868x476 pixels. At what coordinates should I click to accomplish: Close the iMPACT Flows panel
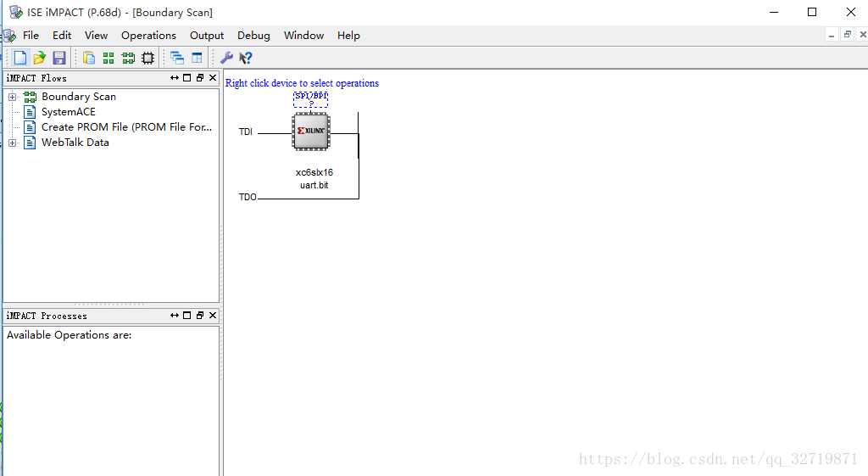(213, 78)
